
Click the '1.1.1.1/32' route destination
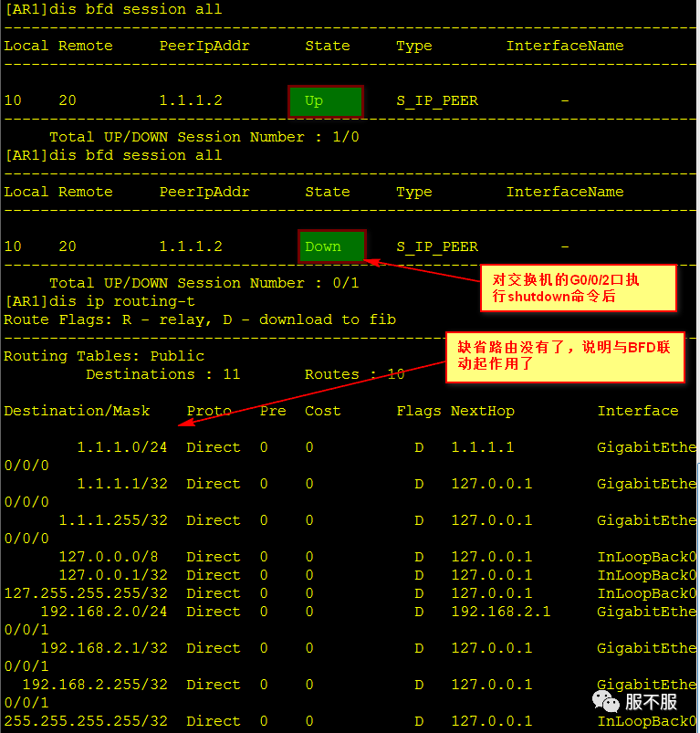(122, 484)
